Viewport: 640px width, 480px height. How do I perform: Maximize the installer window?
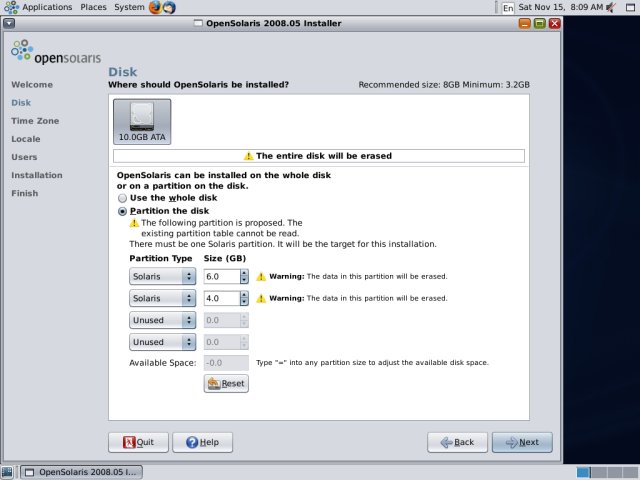[x=540, y=23]
